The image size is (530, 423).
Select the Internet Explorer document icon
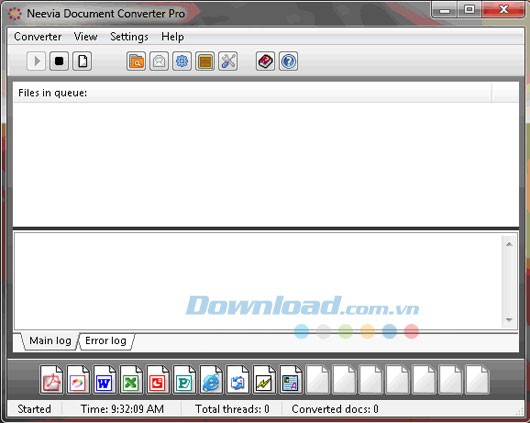211,379
